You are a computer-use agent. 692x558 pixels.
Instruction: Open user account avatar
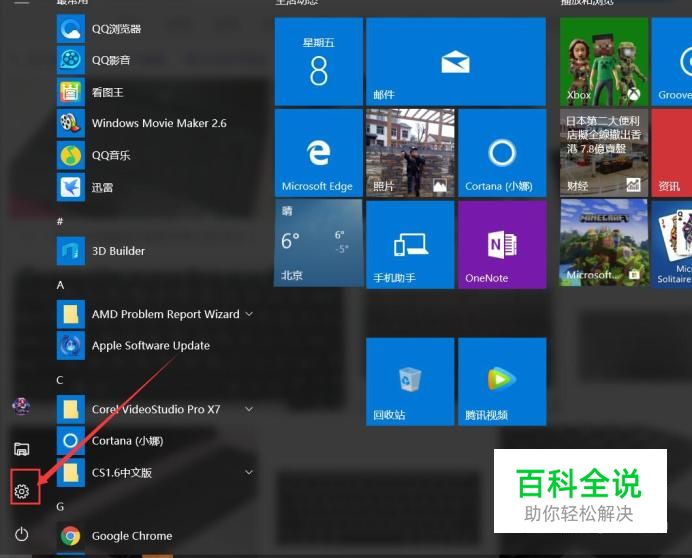(21, 406)
